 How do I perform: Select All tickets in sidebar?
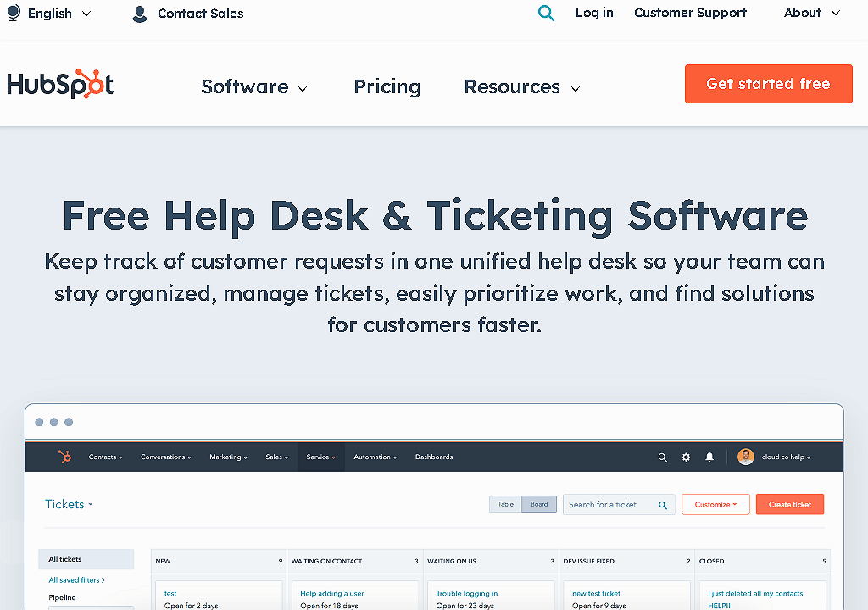coord(86,559)
